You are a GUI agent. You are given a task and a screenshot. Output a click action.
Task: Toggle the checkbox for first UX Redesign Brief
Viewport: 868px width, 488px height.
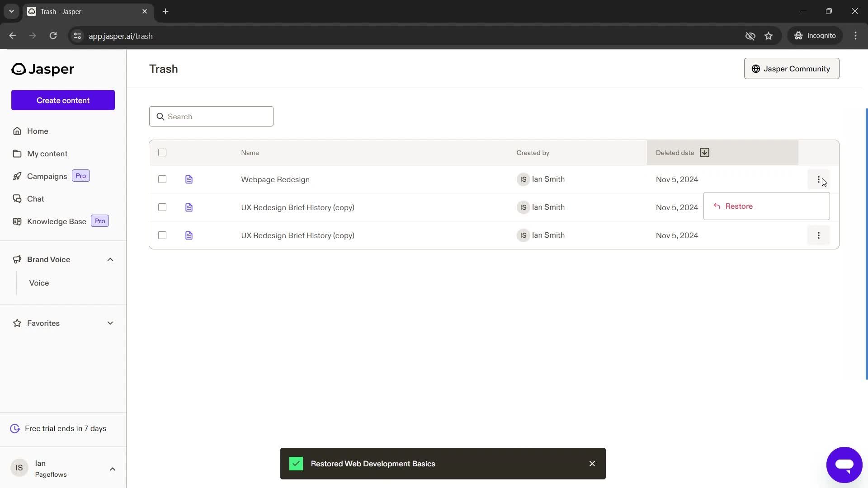point(162,207)
